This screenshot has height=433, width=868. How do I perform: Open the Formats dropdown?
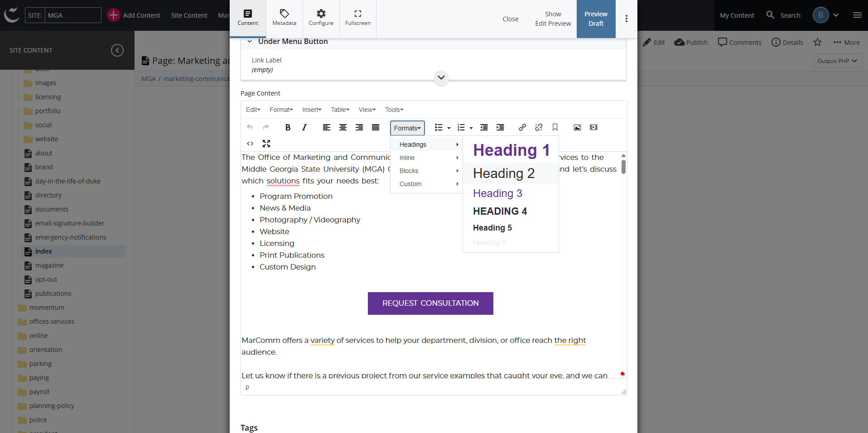(x=407, y=128)
